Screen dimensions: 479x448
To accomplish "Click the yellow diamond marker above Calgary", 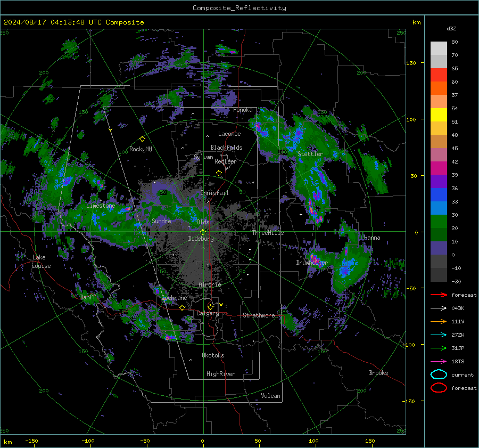I will click(210, 307).
